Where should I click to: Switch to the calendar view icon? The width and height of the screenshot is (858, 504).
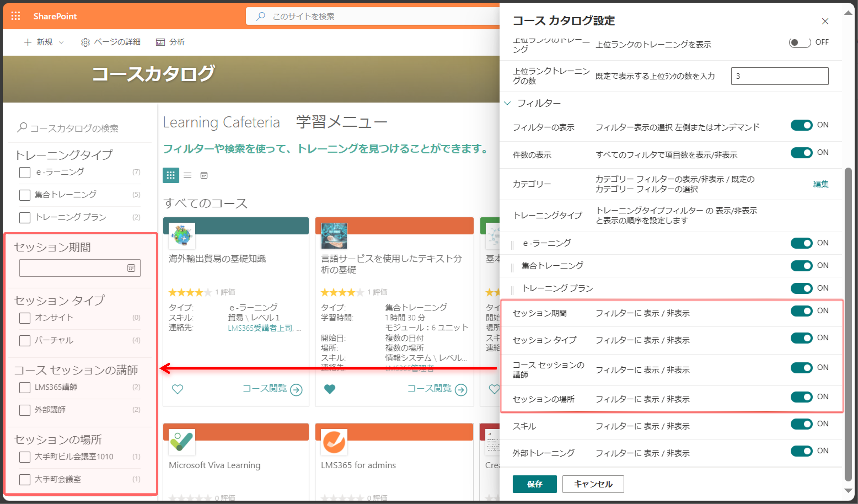(204, 175)
